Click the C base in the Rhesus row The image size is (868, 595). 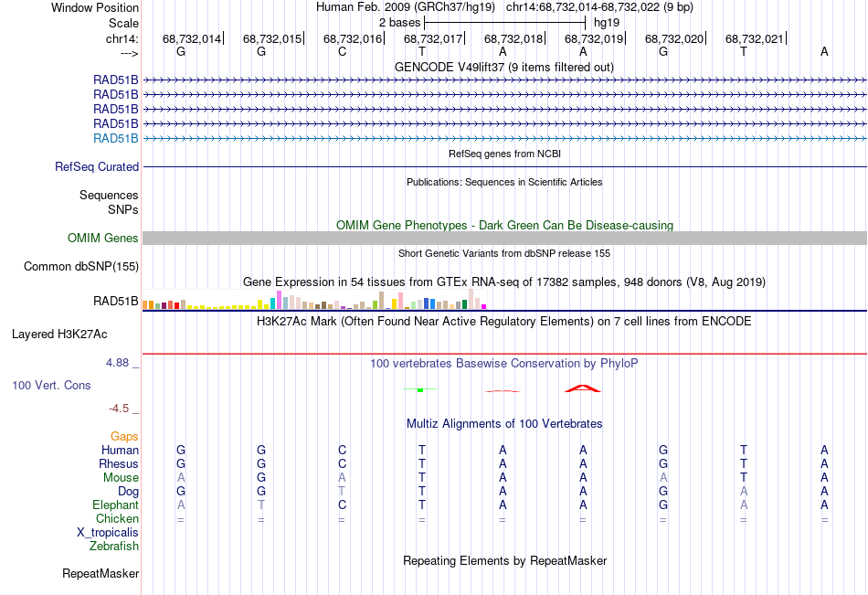coord(342,464)
